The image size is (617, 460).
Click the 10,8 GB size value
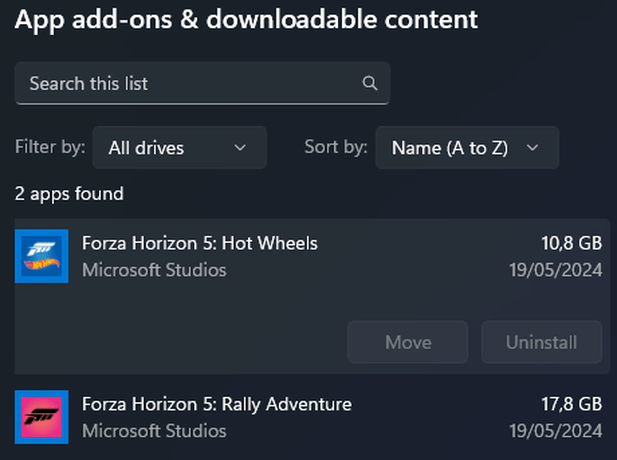coord(571,243)
